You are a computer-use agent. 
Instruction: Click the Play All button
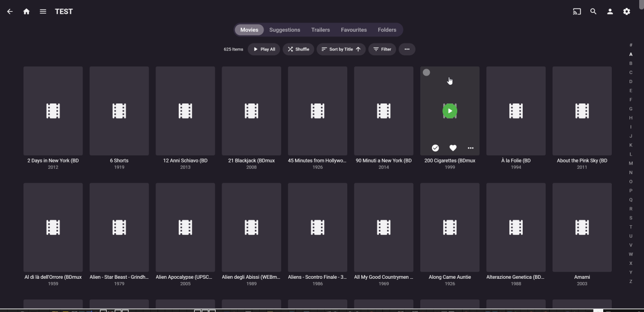point(264,49)
